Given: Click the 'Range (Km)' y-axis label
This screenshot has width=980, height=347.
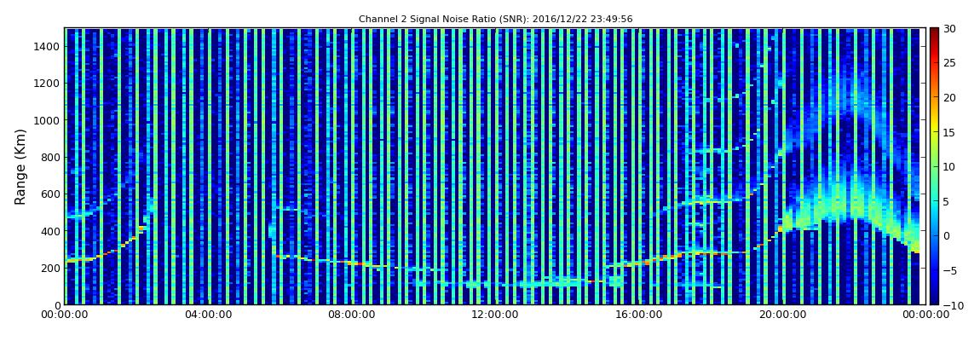Looking at the screenshot, I should click(20, 165).
